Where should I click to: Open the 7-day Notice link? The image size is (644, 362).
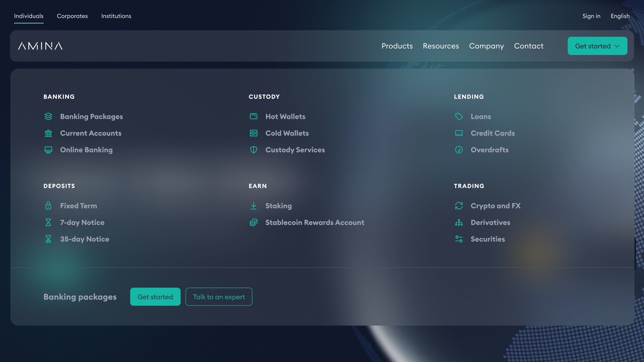(x=82, y=223)
